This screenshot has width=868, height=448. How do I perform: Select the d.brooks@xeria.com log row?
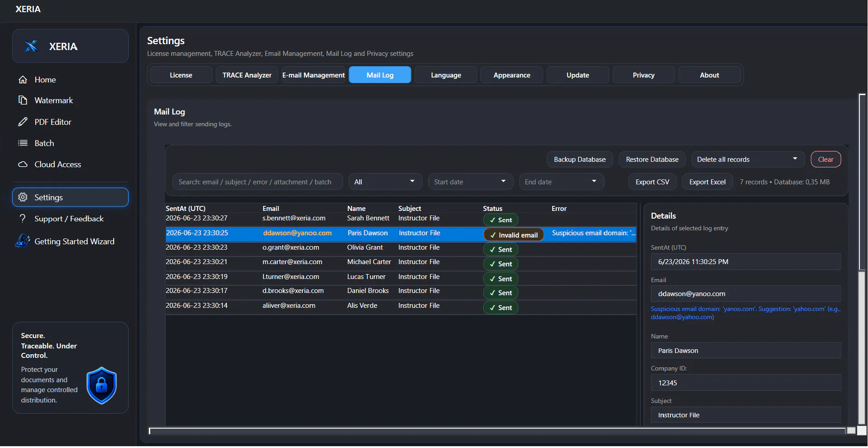click(x=401, y=292)
